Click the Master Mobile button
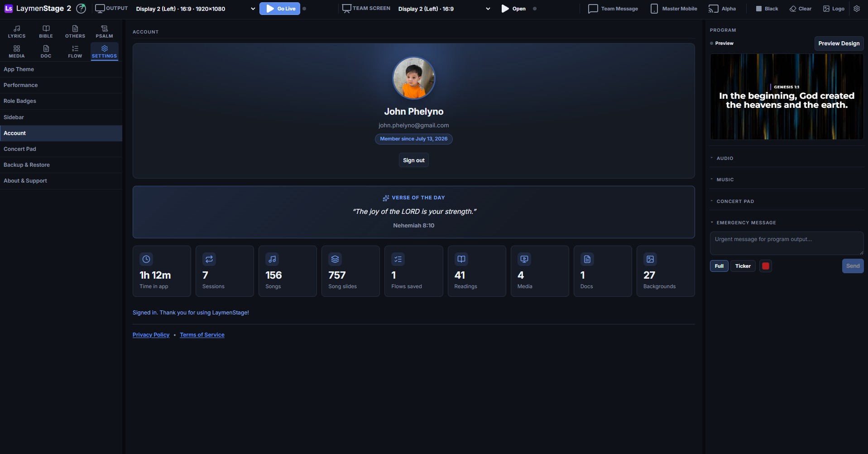 coord(674,9)
